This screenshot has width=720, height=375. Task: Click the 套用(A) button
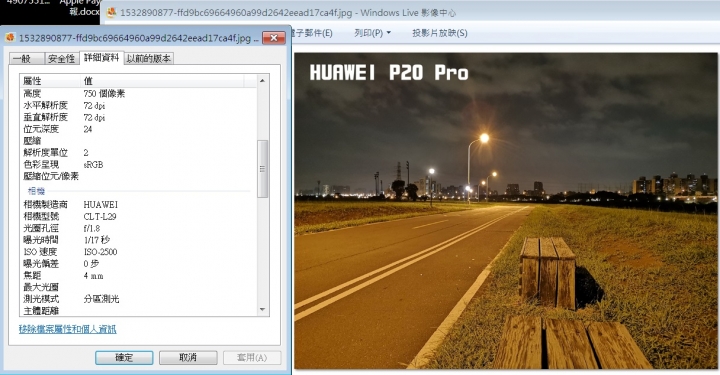[252, 358]
